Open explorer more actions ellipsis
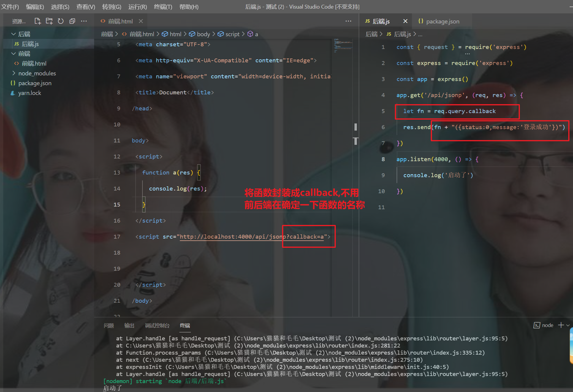573x392 pixels. (84, 21)
